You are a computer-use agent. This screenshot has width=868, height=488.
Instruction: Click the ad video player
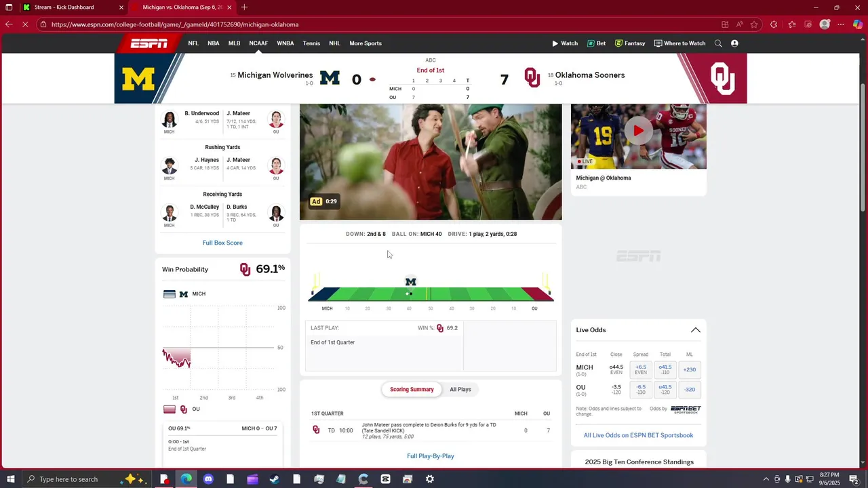point(431,162)
